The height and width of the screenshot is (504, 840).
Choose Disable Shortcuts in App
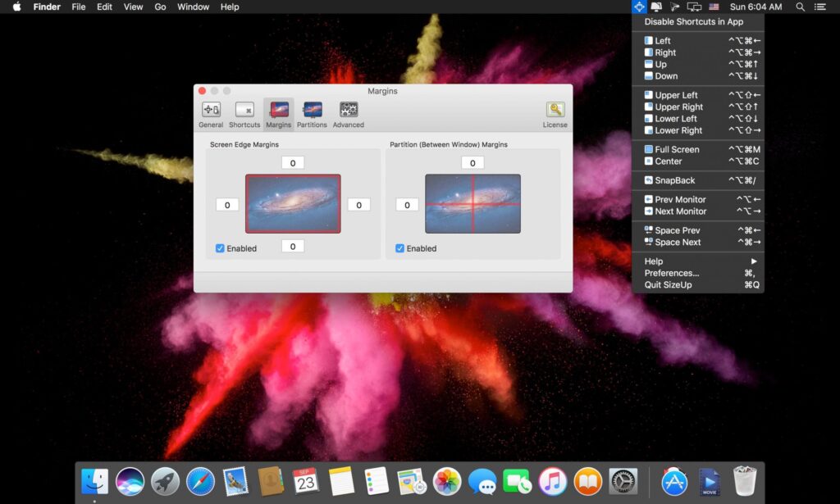coord(693,22)
